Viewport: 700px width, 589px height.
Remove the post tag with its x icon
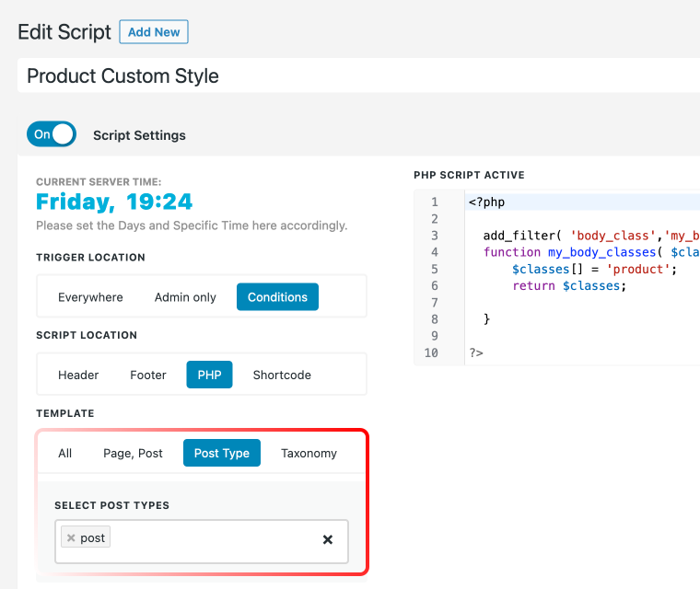[71, 537]
